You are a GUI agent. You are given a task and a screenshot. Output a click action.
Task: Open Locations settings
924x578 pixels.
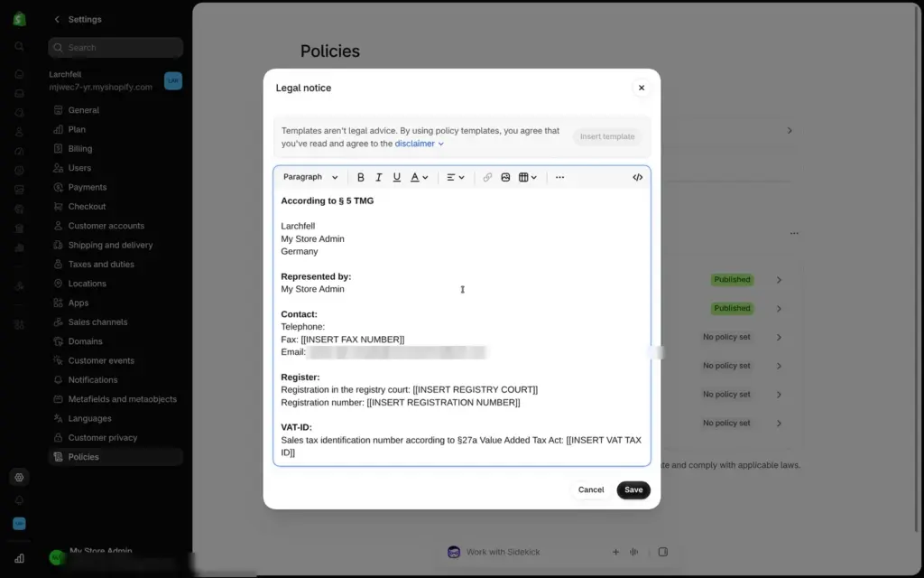click(x=115, y=283)
